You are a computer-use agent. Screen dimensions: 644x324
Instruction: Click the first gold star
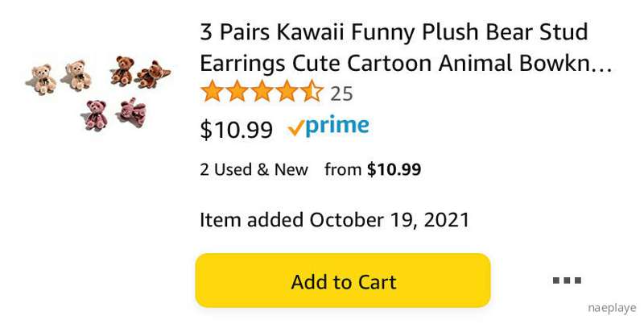pyautogui.click(x=212, y=91)
